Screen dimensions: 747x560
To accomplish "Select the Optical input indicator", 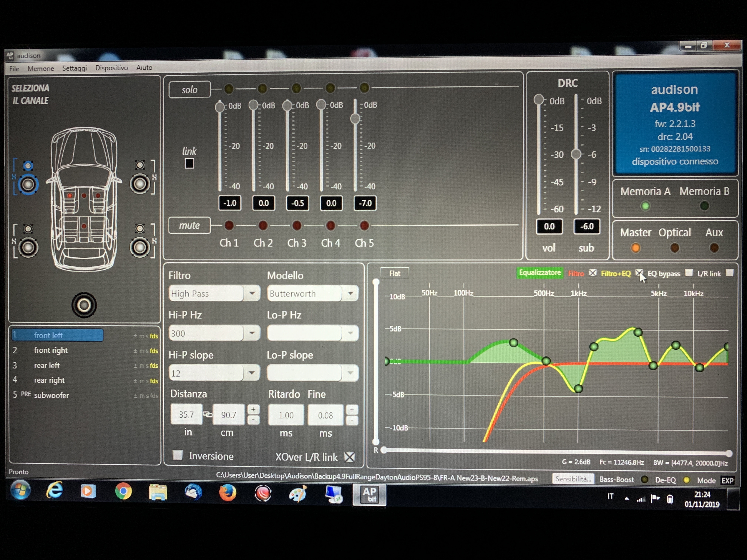I will pyautogui.click(x=674, y=248).
